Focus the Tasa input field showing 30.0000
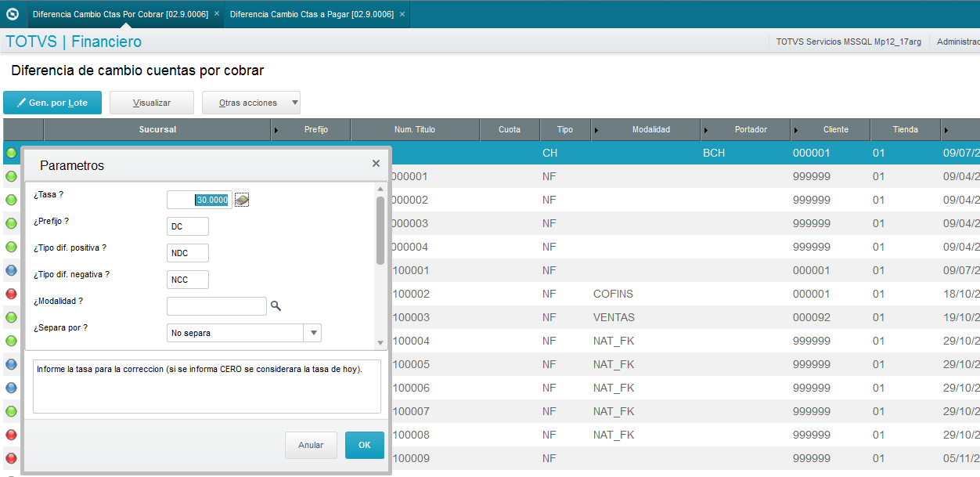 (x=200, y=200)
